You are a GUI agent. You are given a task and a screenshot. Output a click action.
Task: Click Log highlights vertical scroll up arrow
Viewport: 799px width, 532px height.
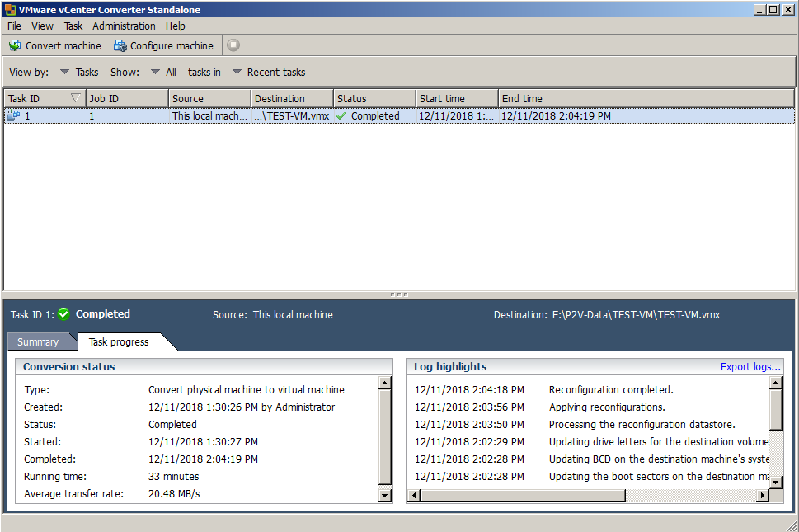pyautogui.click(x=776, y=383)
